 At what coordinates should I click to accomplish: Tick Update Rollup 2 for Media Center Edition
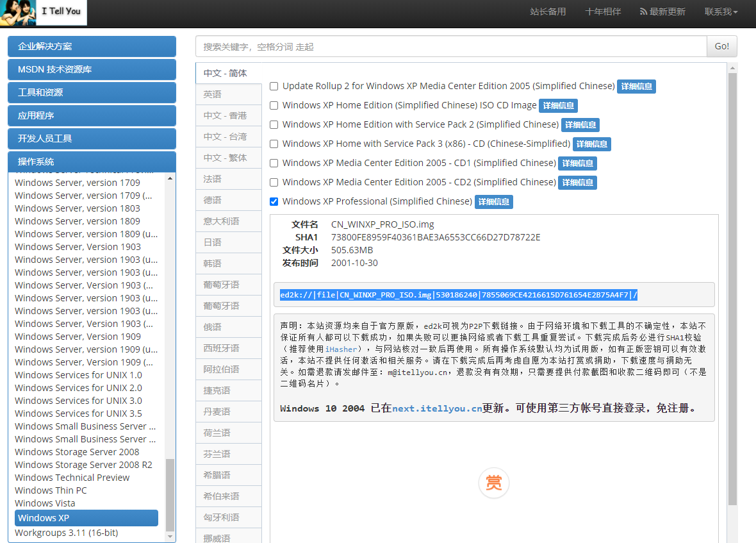coord(274,86)
